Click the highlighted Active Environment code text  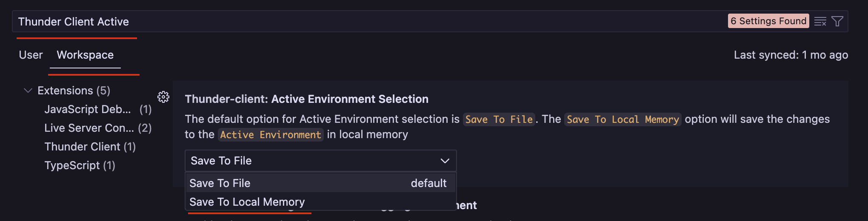271,135
